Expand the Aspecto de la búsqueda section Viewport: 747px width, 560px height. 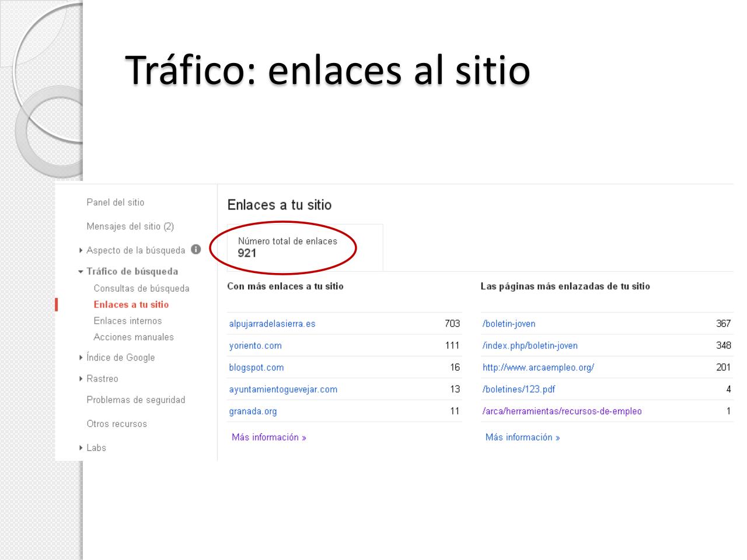(81, 250)
